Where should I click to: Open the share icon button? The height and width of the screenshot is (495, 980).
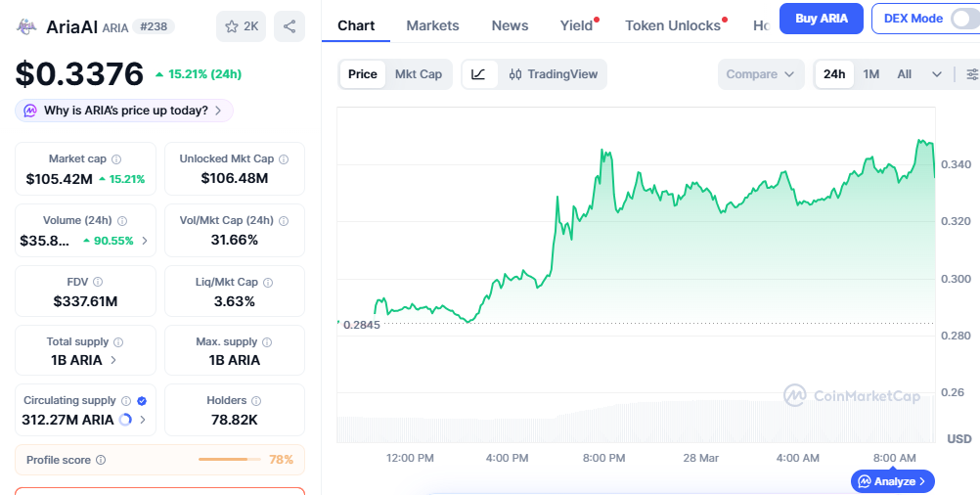coord(290,26)
